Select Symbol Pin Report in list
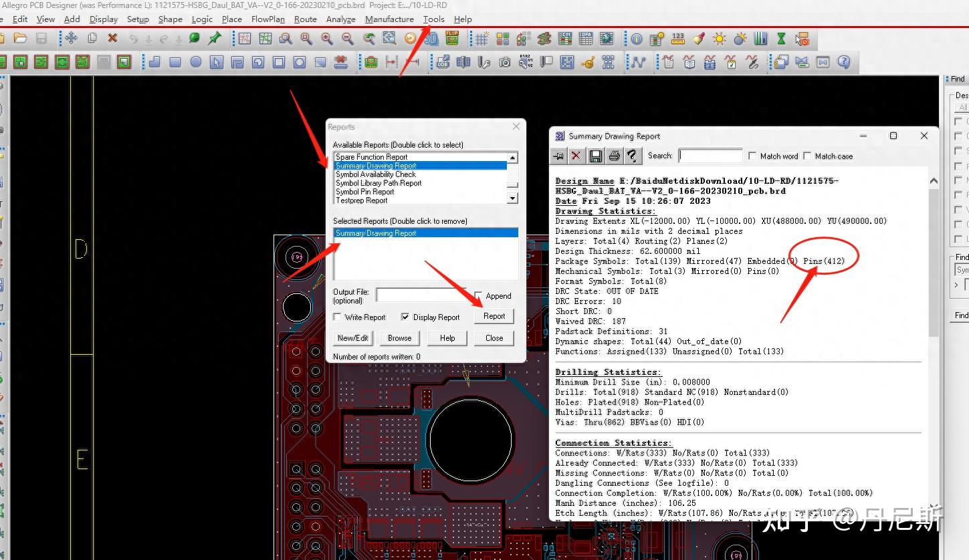This screenshot has height=560, width=969. [x=421, y=192]
